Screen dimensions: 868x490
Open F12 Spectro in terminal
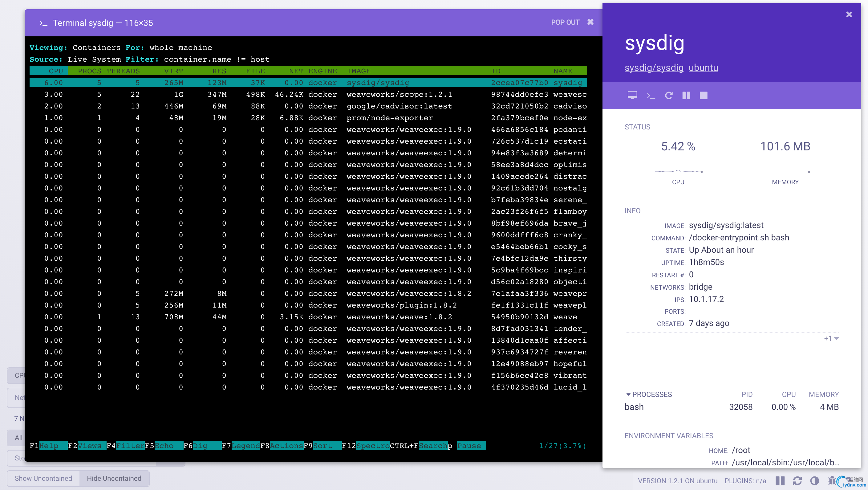click(x=366, y=446)
